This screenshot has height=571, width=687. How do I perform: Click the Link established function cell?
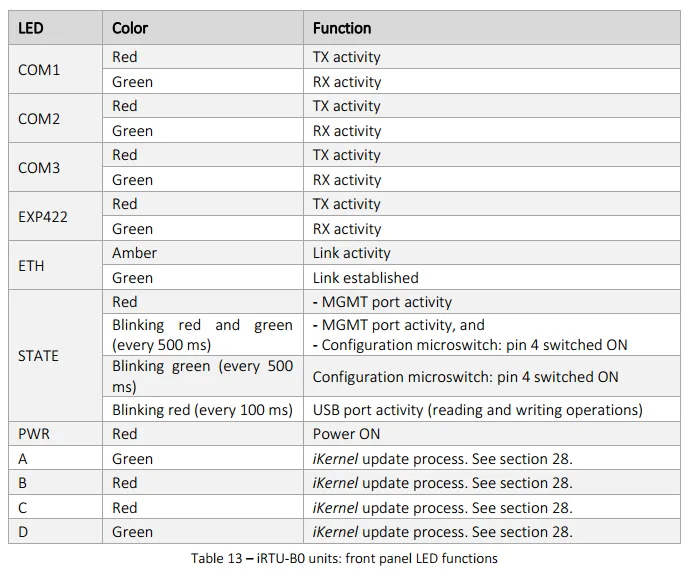[x=492, y=277]
